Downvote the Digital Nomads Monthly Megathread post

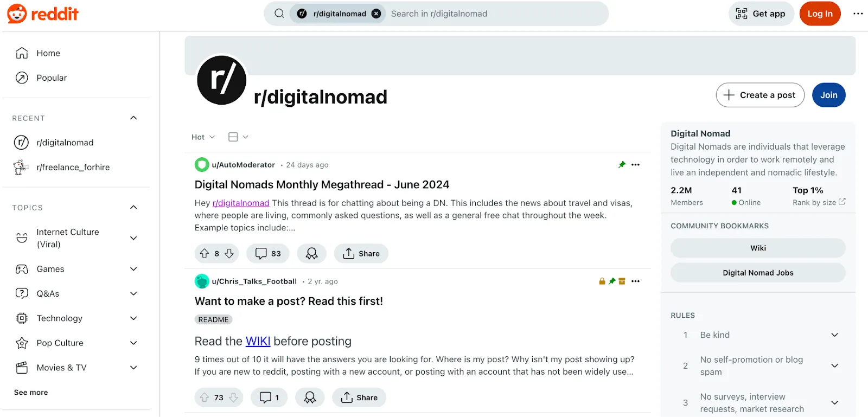point(229,253)
